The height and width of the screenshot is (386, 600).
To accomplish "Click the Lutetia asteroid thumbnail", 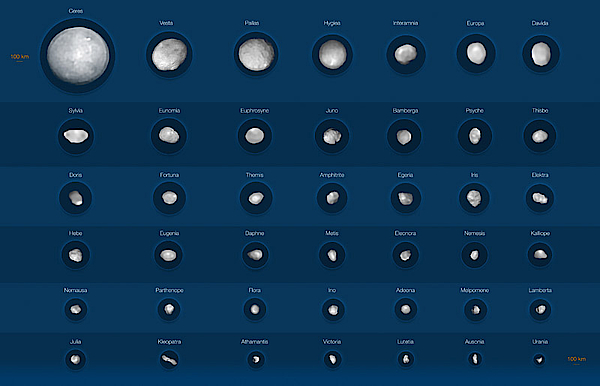I will tap(406, 359).
